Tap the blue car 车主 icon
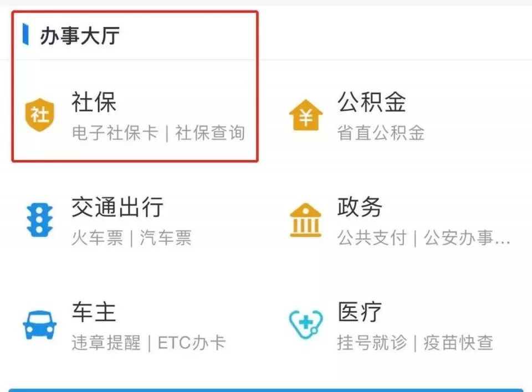Viewport: 532px width, 392px height. point(40,325)
